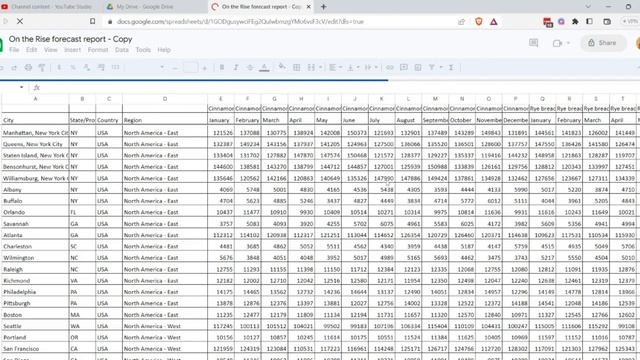Image resolution: width=640 pixels, height=360 pixels.
Task: Open the Insert menu
Action: click(x=72, y=50)
